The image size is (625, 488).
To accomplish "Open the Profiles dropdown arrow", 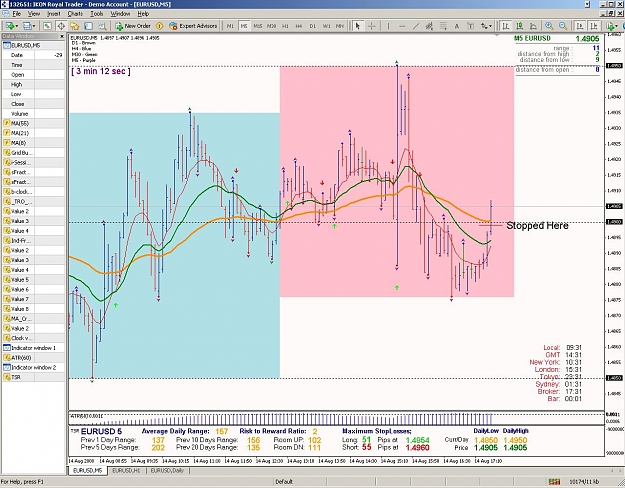I will click(x=34, y=26).
